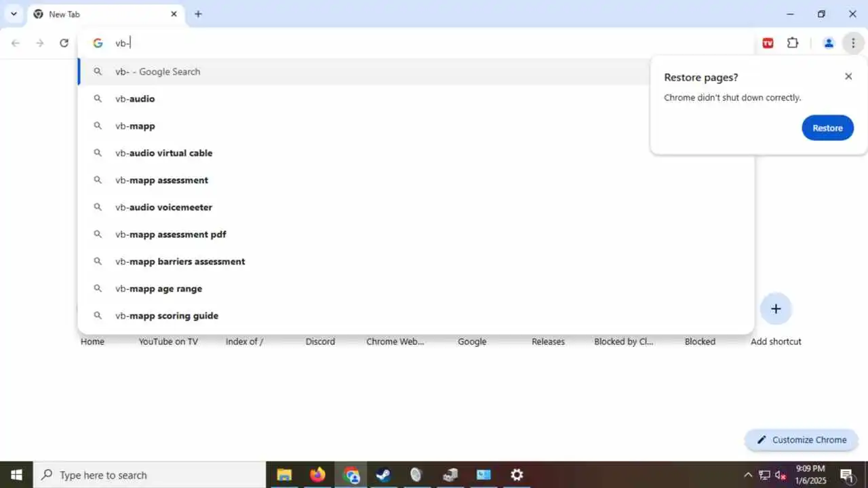The width and height of the screenshot is (868, 488).
Task: Select the New Tab tab
Action: pyautogui.click(x=105, y=14)
